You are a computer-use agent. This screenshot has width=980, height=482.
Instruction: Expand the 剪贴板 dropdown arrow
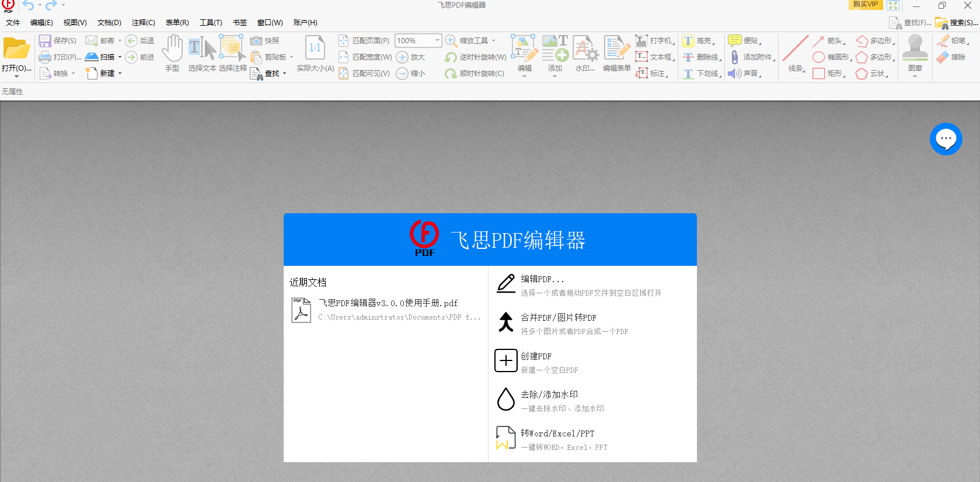[x=291, y=57]
